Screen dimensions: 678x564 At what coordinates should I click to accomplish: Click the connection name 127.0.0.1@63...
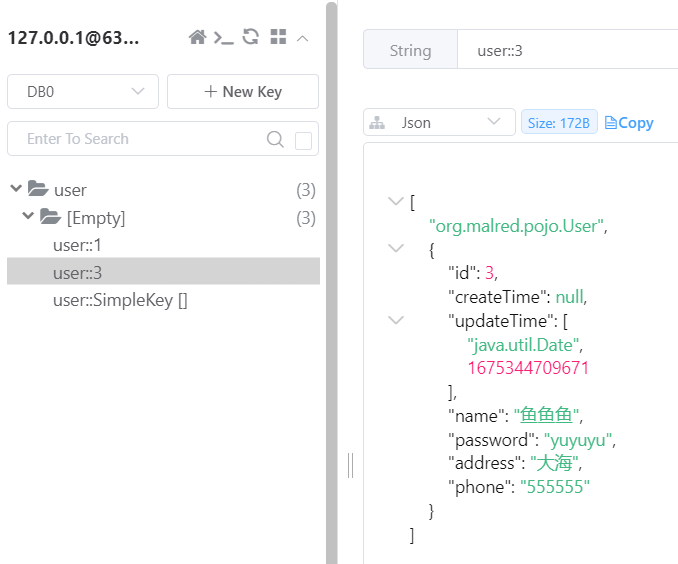point(74,38)
